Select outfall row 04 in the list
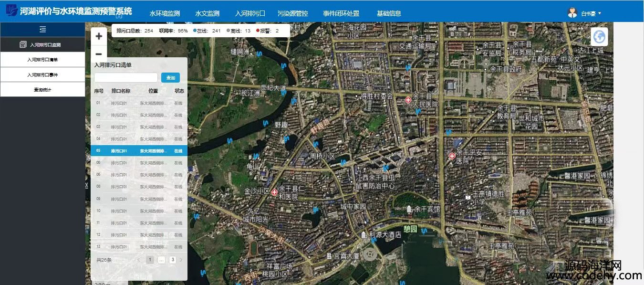Image resolution: width=644 pixels, height=285 pixels. (139, 138)
